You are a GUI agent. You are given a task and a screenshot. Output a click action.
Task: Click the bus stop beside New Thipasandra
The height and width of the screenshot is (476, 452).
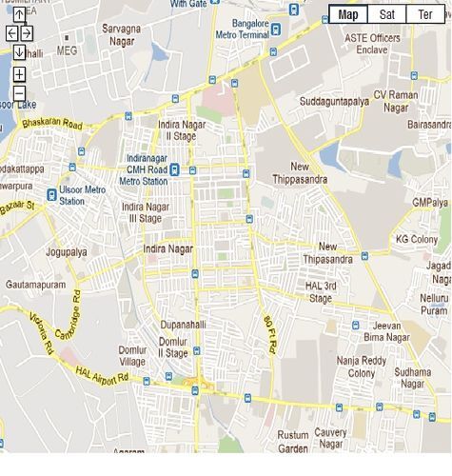pyautogui.click(x=364, y=256)
